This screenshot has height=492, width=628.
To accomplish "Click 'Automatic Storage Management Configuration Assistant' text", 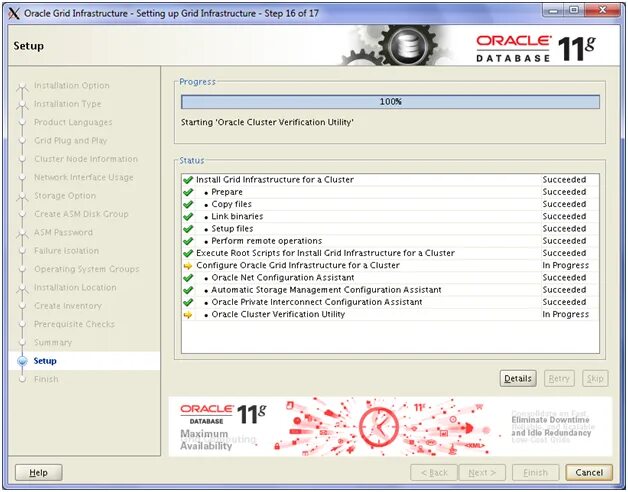I will tap(326, 290).
